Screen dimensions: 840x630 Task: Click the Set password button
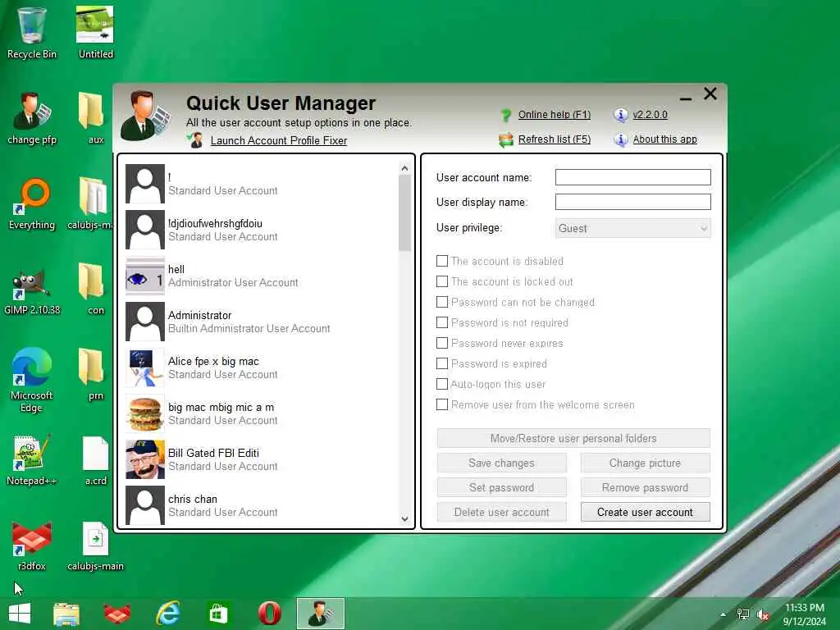click(x=501, y=487)
